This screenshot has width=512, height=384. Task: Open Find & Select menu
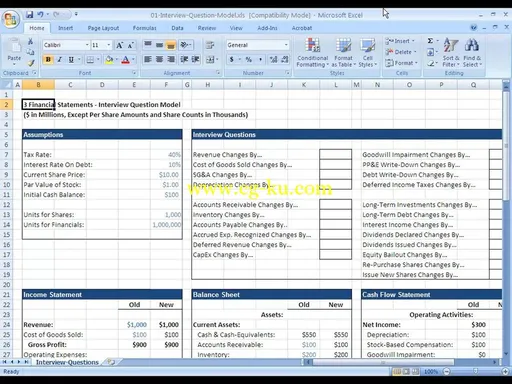(x=472, y=52)
